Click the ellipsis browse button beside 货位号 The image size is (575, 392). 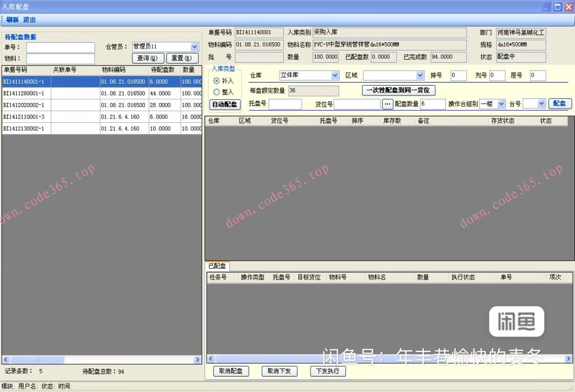387,104
